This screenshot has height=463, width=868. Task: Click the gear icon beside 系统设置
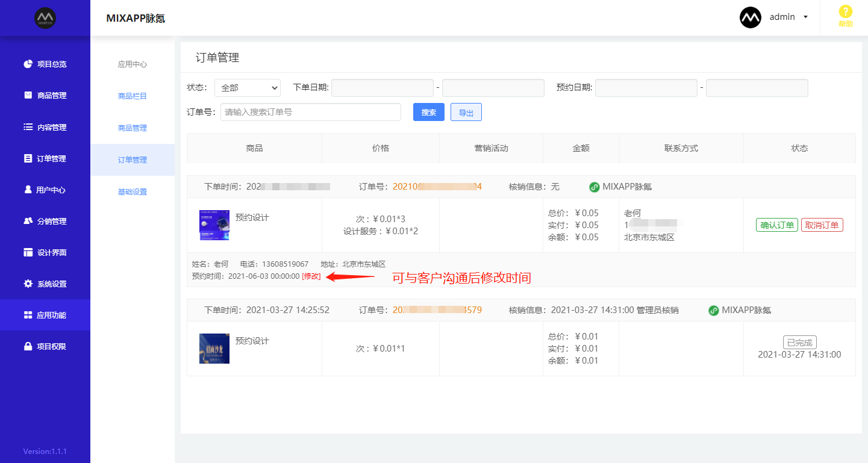(28, 284)
